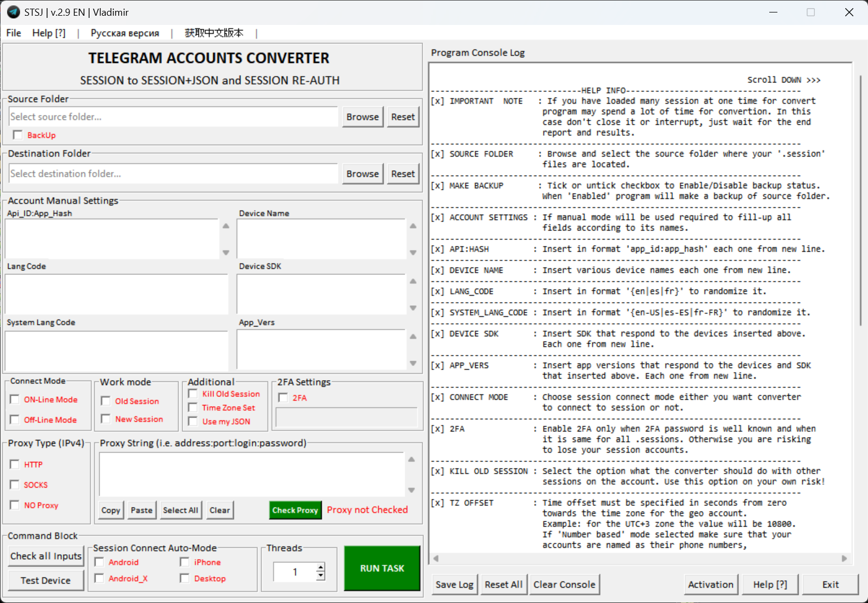Click Select All for proxy string

[181, 510]
